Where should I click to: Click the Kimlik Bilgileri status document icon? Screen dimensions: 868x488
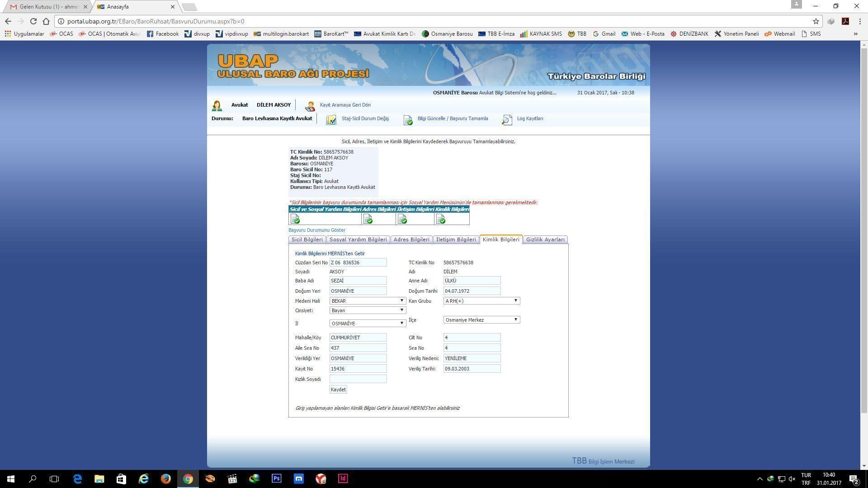pos(441,219)
